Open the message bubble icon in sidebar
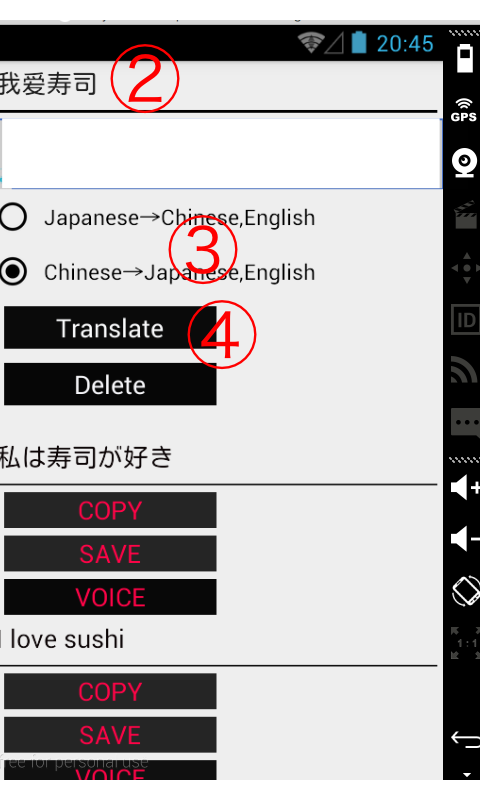The image size is (480, 800). (x=465, y=423)
